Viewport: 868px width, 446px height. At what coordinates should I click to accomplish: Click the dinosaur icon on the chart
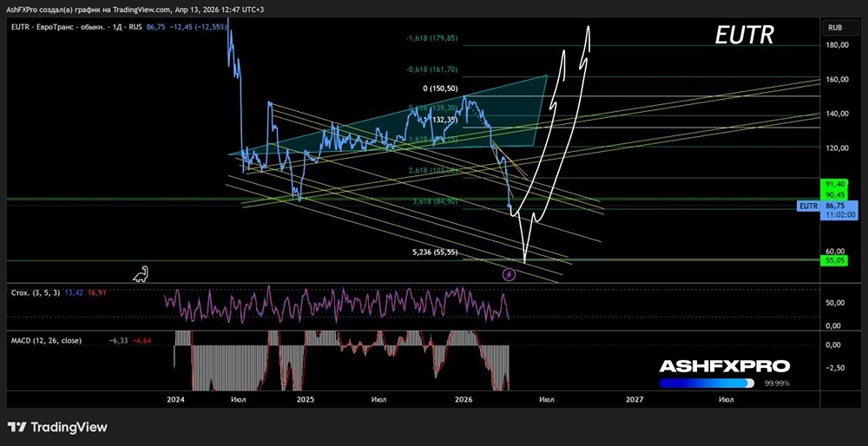coord(141,274)
